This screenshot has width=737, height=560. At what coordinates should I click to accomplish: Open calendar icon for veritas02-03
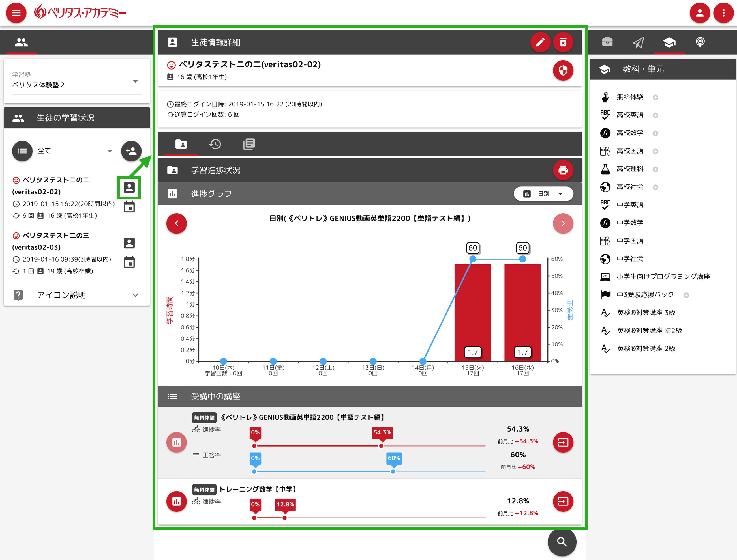(x=129, y=262)
